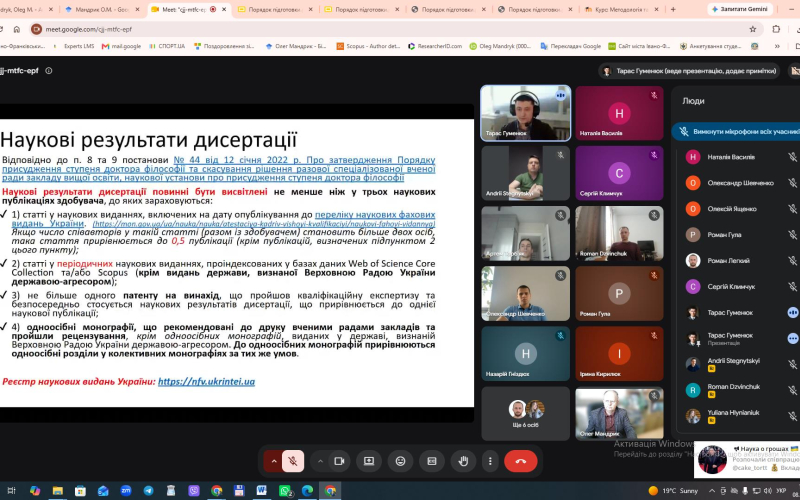Open WhatsApp from taskbar

coord(285,491)
